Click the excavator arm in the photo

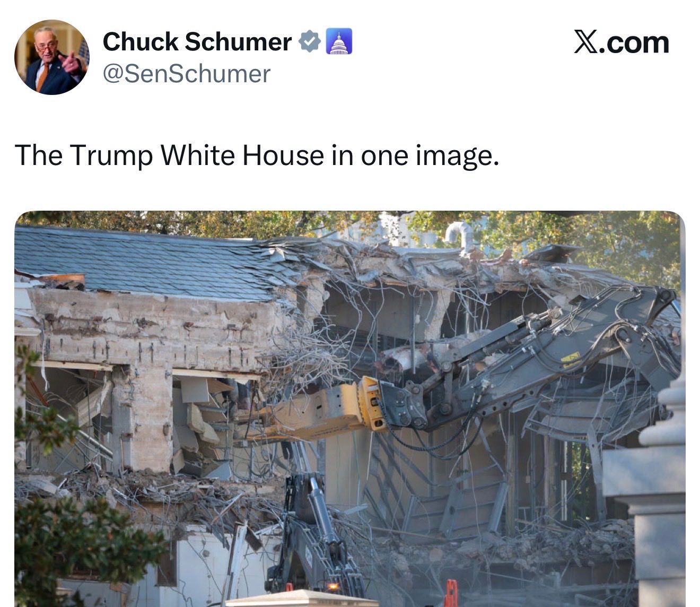530,361
